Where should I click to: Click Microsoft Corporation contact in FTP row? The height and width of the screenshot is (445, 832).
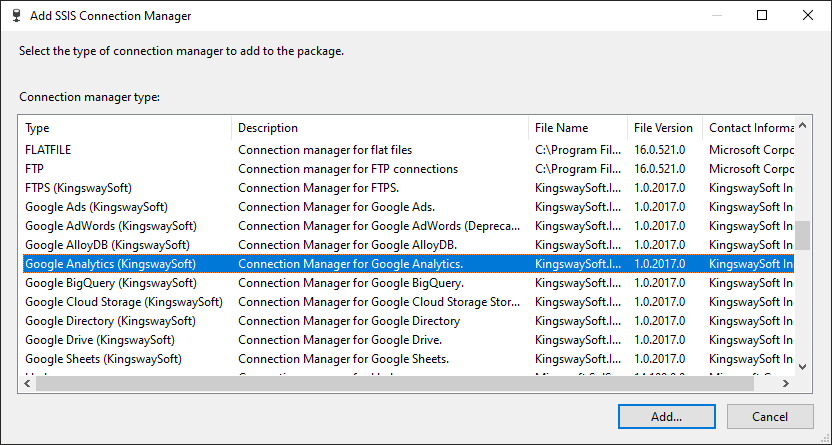point(751,169)
